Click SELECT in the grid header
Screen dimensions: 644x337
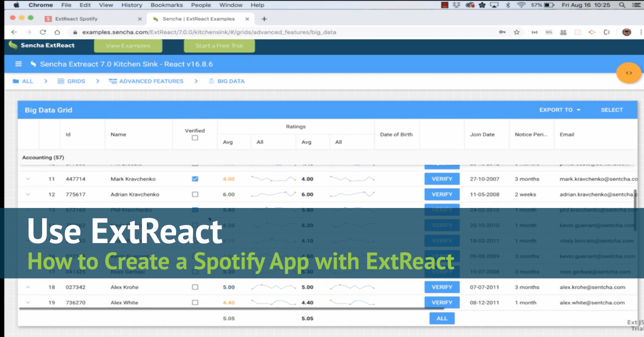pyautogui.click(x=612, y=110)
